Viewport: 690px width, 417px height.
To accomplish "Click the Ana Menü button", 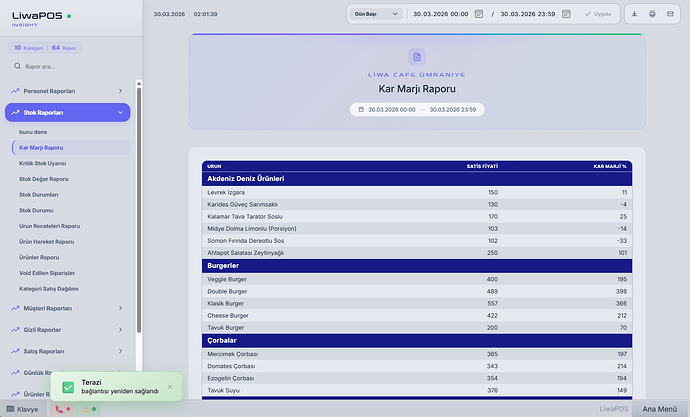I will [659, 409].
